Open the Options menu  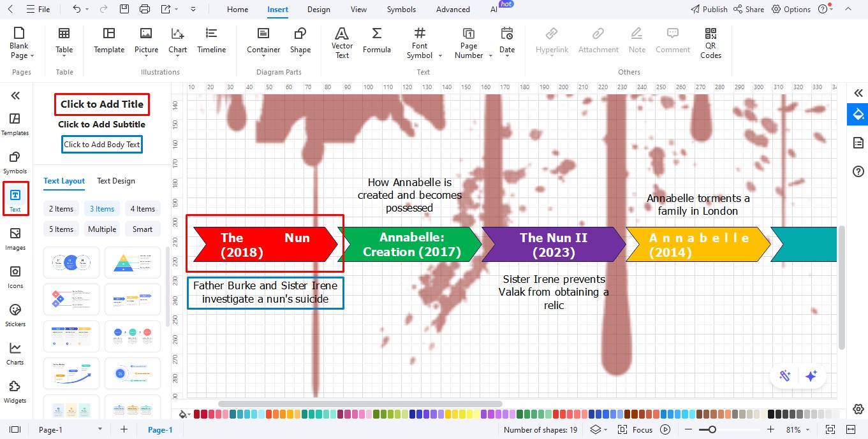(791, 9)
